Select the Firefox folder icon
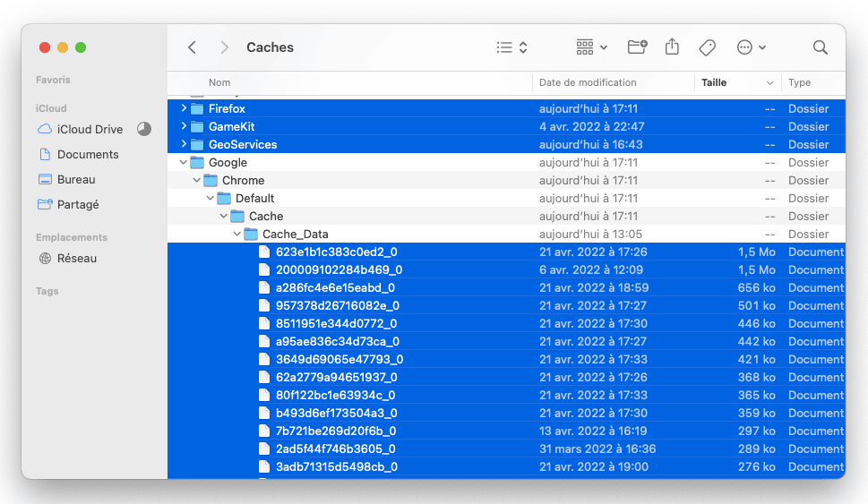 (197, 108)
